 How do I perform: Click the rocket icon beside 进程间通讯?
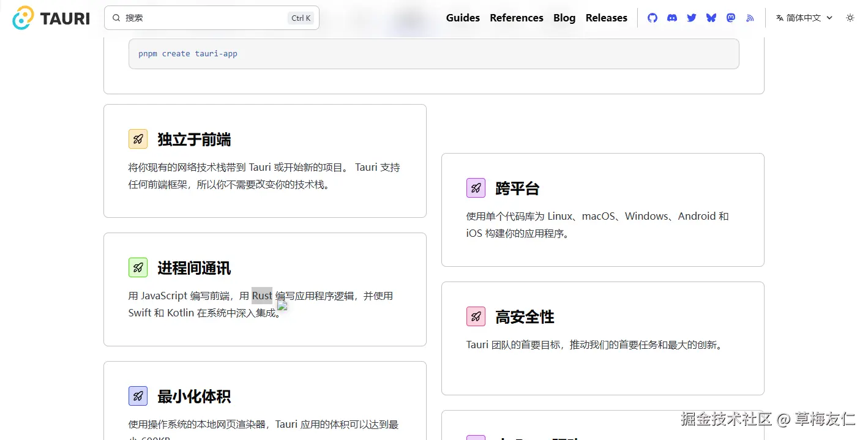(x=138, y=267)
